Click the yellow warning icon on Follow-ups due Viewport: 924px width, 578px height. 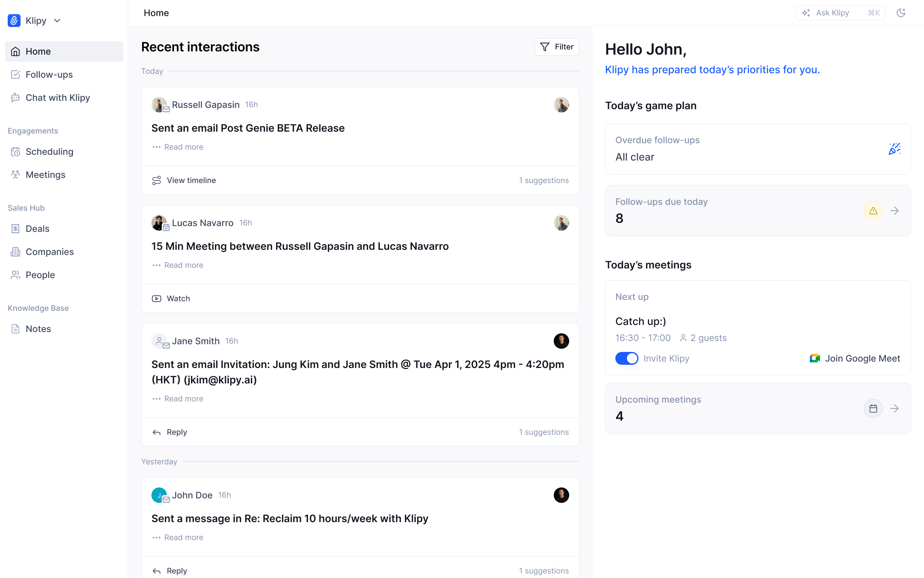873,211
